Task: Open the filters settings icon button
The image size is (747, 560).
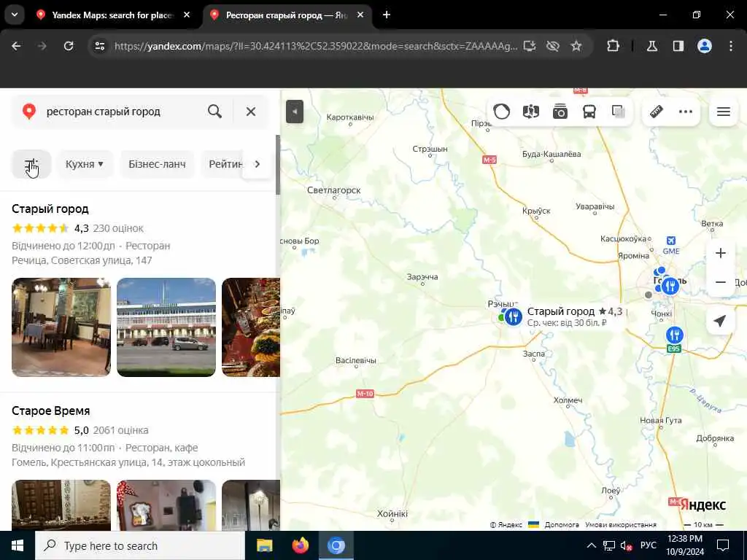Action: pos(31,164)
